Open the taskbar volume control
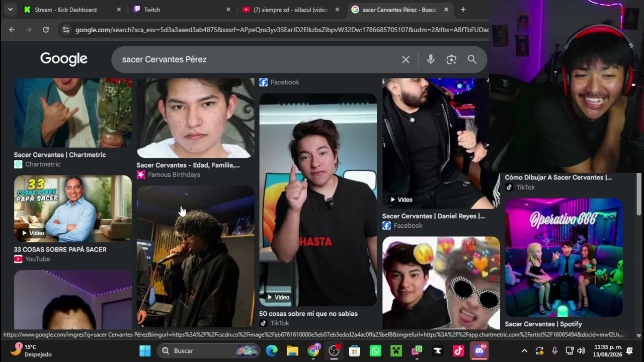Viewport: 644px width, 362px height. (581, 350)
